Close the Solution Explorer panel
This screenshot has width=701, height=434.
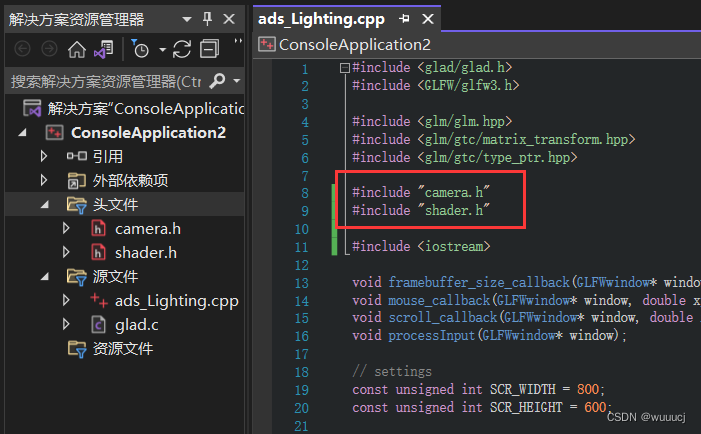(229, 19)
